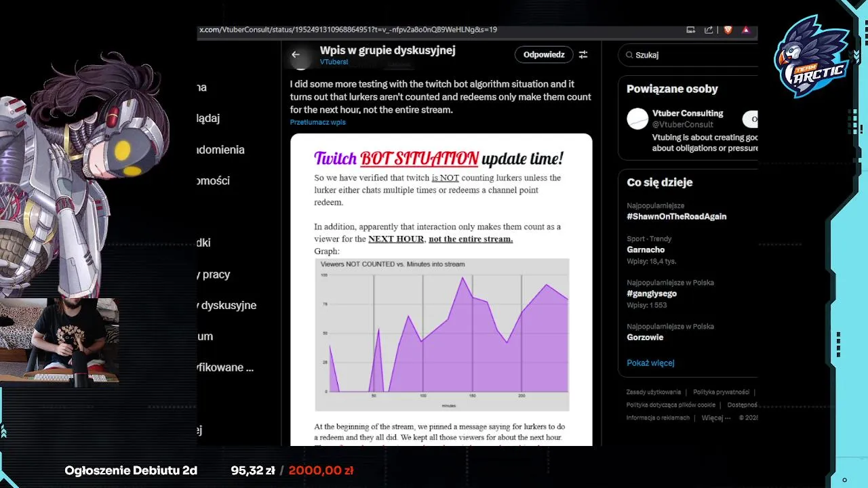
Task: Click 'Wpisy: 18,4 tys.' under Garnacho
Action: tap(652, 261)
